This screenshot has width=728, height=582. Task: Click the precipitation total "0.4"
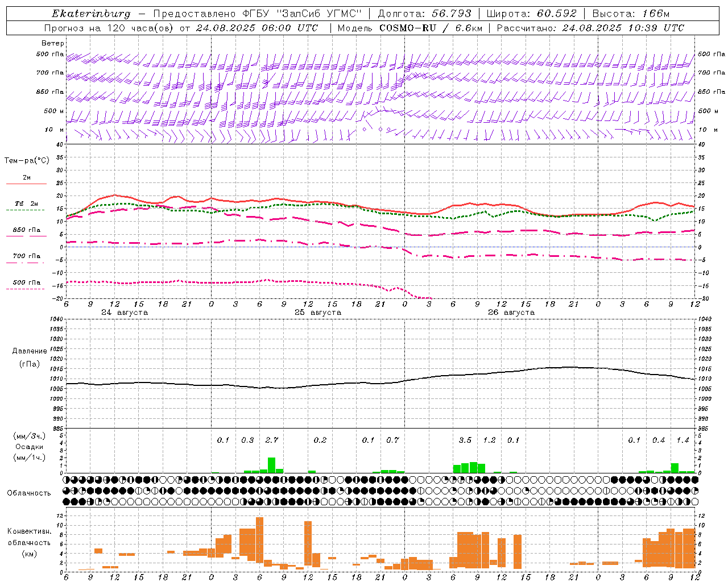[659, 440]
